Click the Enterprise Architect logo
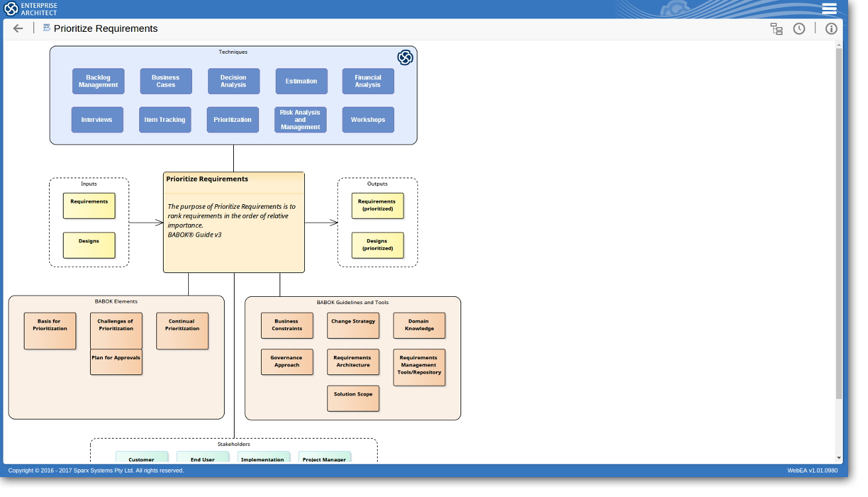Viewport: 868px width, 497px height. pos(31,9)
